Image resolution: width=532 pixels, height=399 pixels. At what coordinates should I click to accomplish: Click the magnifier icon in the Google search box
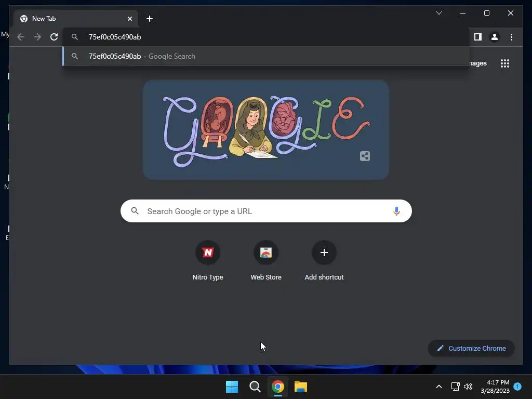pos(135,211)
